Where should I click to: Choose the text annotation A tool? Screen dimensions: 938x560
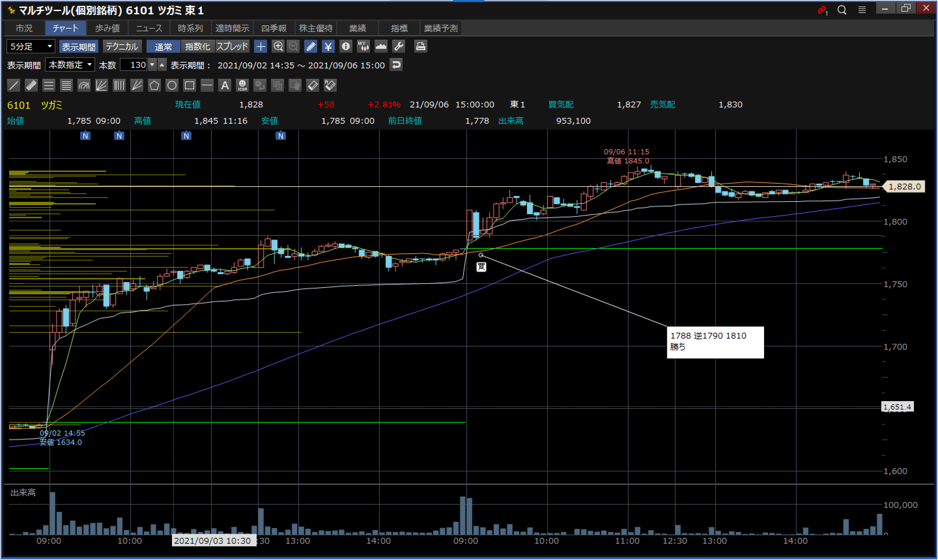(x=225, y=85)
